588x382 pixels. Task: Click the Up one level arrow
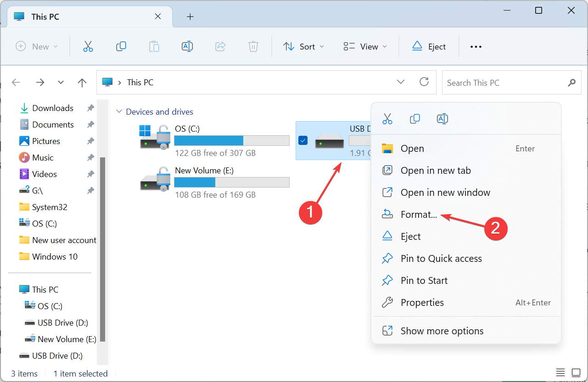coord(82,83)
